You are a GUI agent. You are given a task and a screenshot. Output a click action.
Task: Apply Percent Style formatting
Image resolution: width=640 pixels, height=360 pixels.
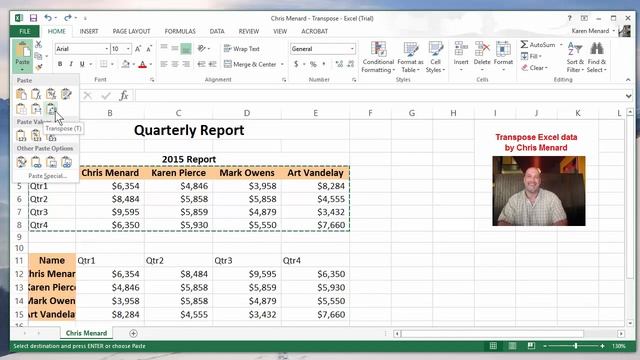(313, 64)
